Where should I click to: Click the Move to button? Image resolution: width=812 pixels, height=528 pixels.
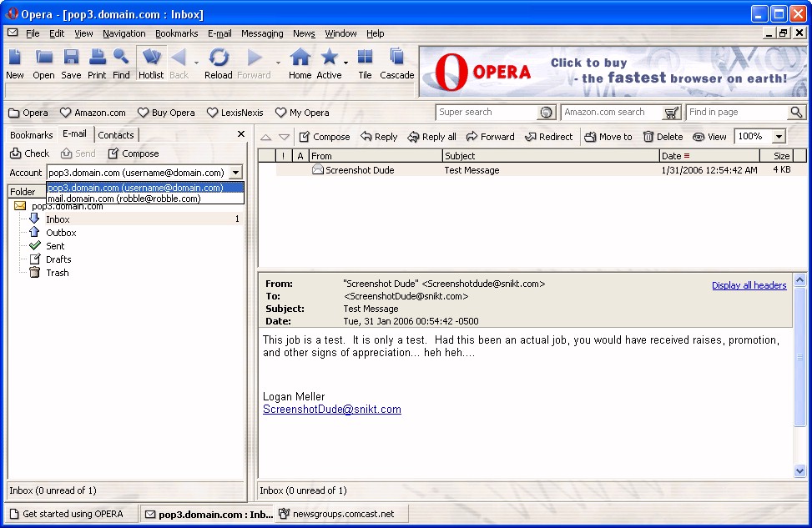pyautogui.click(x=608, y=137)
